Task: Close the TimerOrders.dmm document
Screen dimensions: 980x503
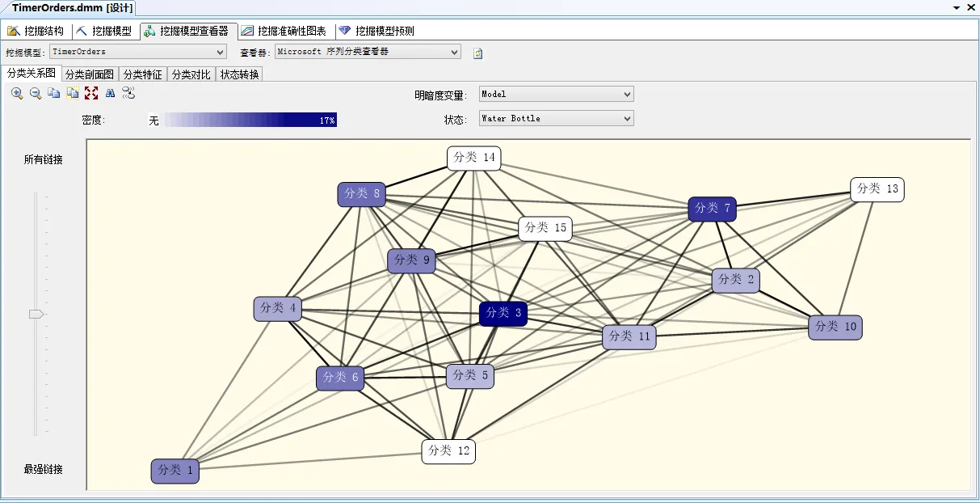Action: pyautogui.click(x=970, y=6)
